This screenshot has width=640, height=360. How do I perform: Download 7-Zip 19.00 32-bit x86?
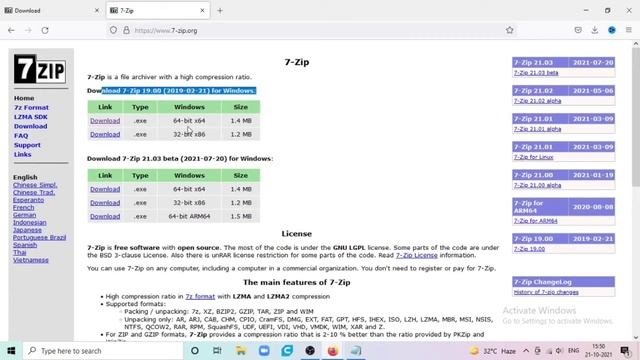tap(105, 134)
